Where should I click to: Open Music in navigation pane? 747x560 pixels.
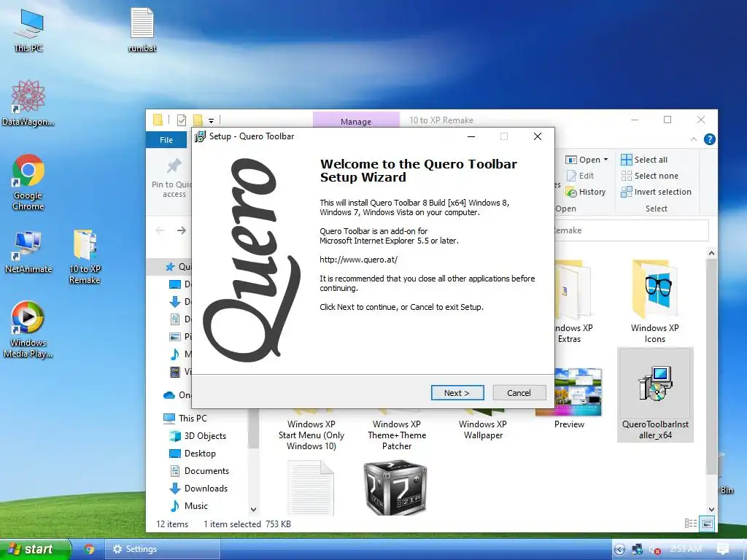[189, 506]
